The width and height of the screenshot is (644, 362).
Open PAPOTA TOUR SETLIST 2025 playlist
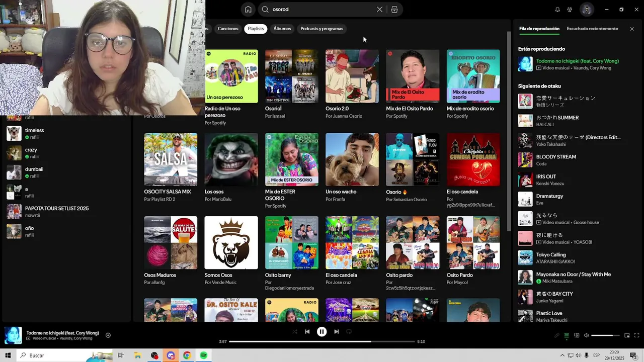pyautogui.click(x=65, y=212)
